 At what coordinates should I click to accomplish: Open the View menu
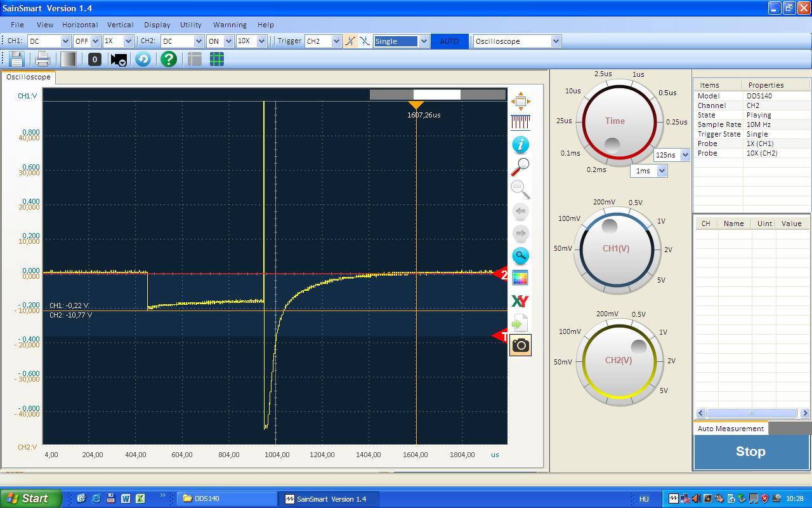point(45,25)
